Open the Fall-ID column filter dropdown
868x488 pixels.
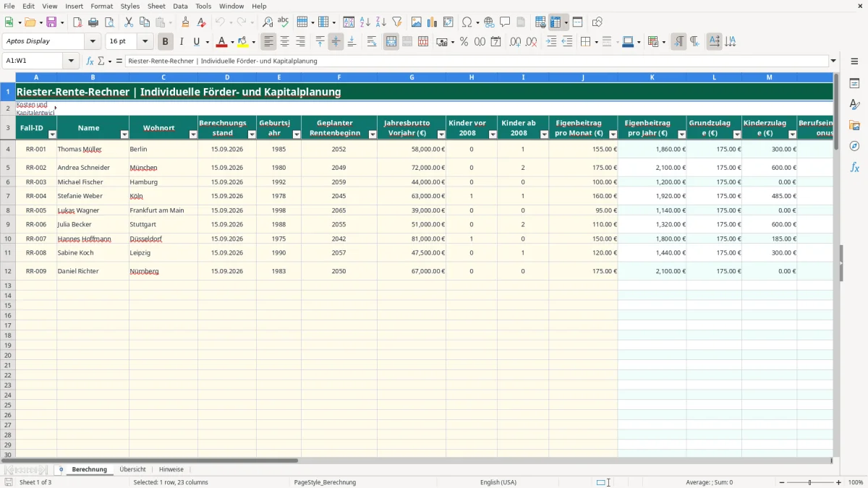coord(51,134)
